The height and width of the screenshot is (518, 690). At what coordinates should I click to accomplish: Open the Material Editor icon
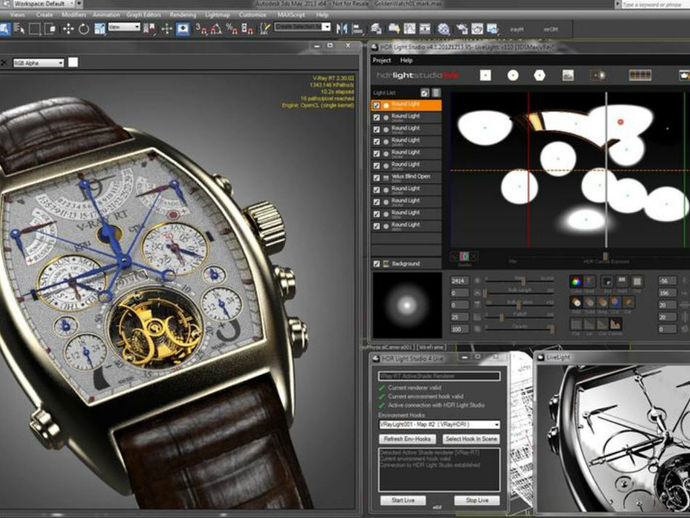pos(444,29)
